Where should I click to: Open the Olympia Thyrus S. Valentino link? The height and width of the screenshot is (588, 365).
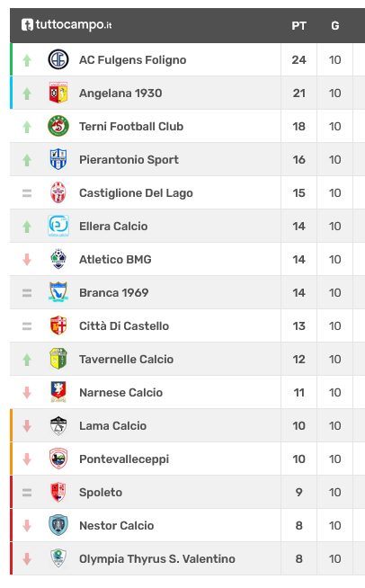tap(156, 558)
